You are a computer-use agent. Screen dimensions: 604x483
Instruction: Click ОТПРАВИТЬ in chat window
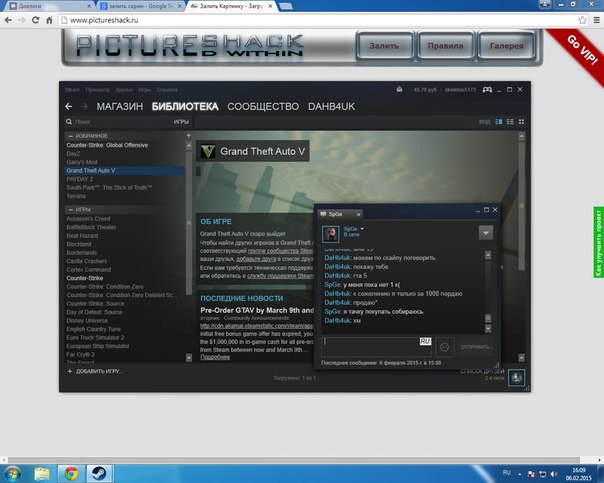pyautogui.click(x=475, y=347)
